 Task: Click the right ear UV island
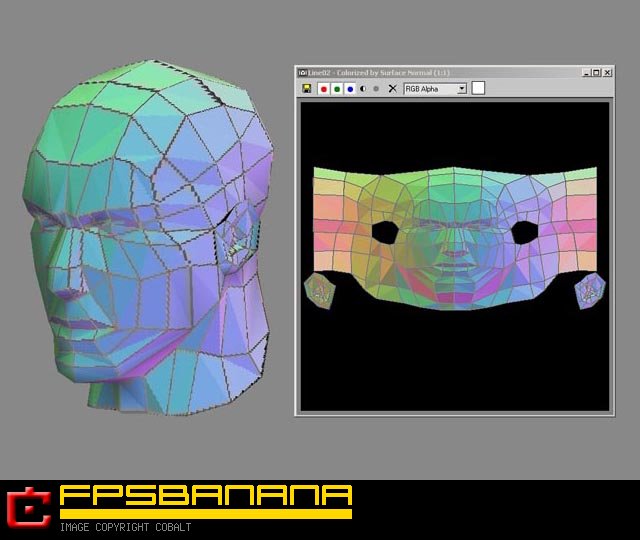pyautogui.click(x=590, y=291)
